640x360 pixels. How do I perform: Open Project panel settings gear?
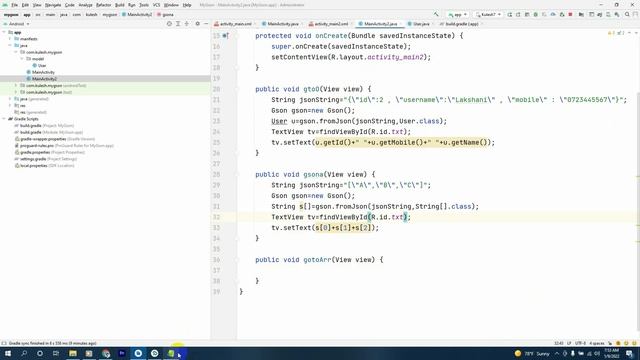[198, 24]
